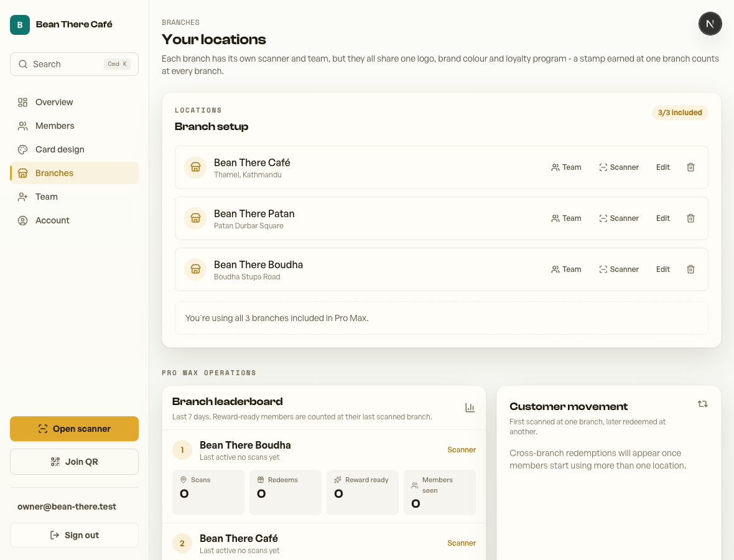Open Team for Bean There Patan
This screenshot has height=560, width=734.
pos(566,218)
